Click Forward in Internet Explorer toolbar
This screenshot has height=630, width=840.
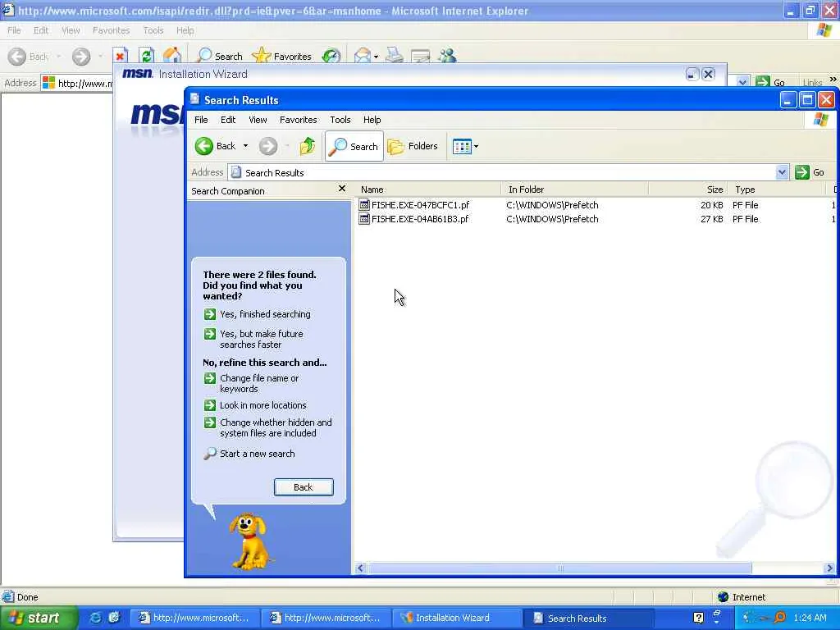pos(81,57)
